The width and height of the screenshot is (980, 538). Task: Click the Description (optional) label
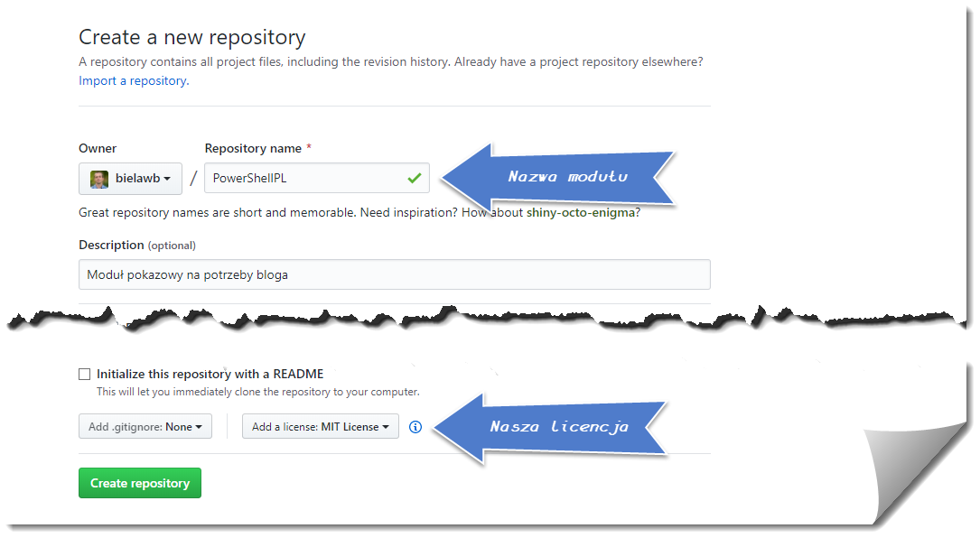pyautogui.click(x=137, y=245)
